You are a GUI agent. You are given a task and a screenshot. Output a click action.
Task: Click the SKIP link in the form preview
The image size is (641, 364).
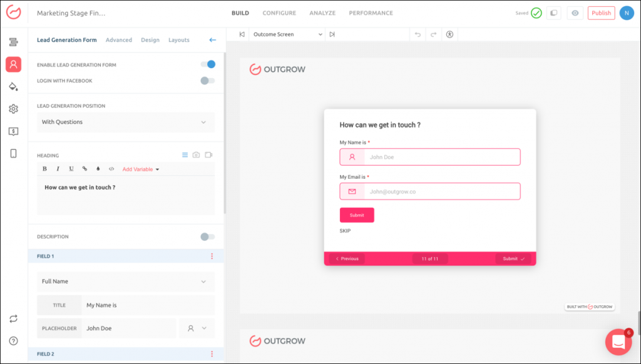coord(344,231)
